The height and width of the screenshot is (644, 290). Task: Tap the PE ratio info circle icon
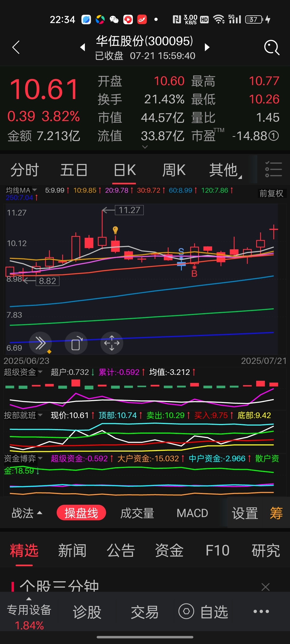[x=274, y=136]
